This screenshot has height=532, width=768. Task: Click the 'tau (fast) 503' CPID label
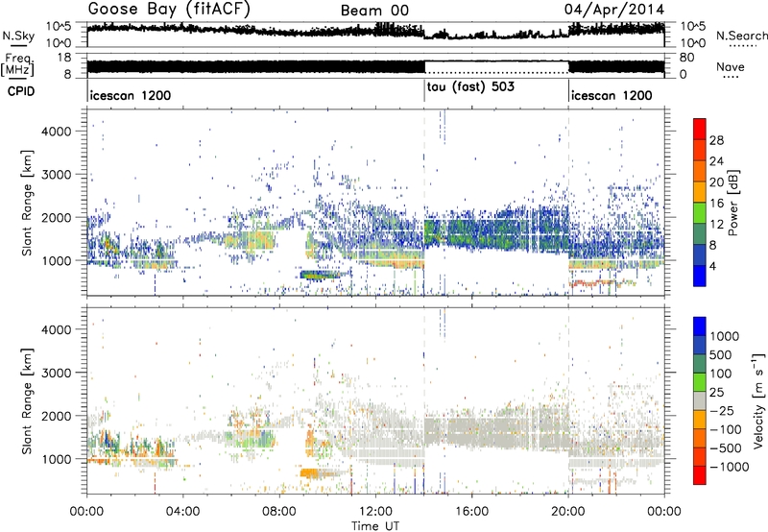click(470, 87)
